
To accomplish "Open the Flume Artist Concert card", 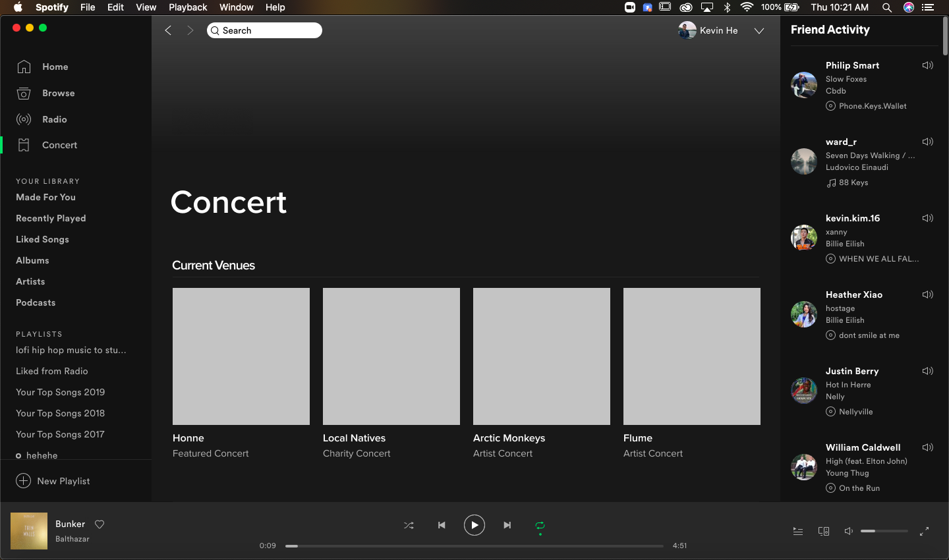I will coord(692,374).
